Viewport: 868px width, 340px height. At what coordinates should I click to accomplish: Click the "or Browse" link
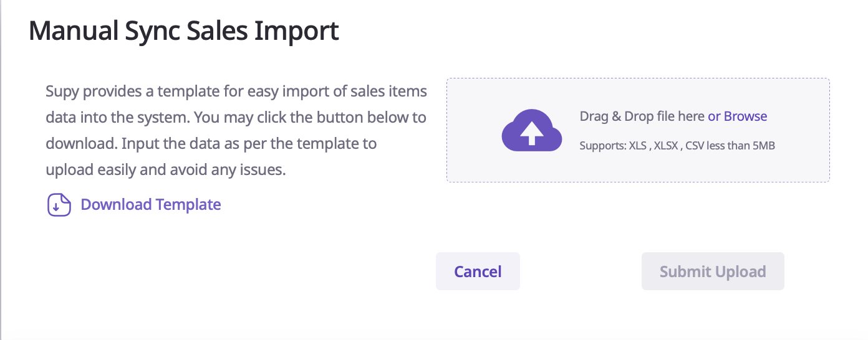737,116
